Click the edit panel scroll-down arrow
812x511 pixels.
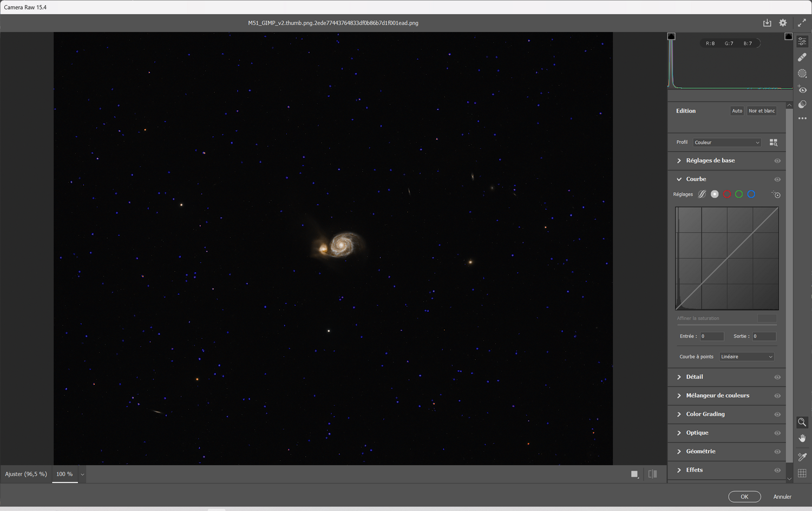coord(789,479)
